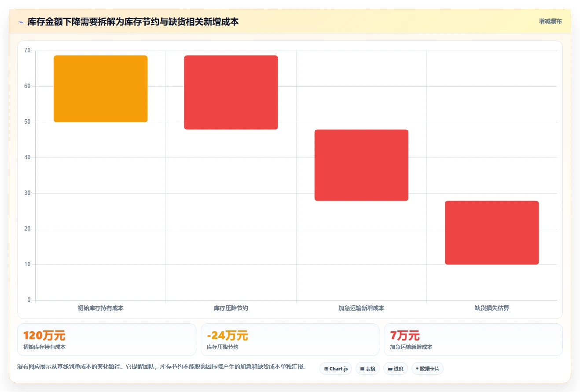Click the title 库存金额下降需要拆解 heading
Screen dimensions: 580x392
133,22
